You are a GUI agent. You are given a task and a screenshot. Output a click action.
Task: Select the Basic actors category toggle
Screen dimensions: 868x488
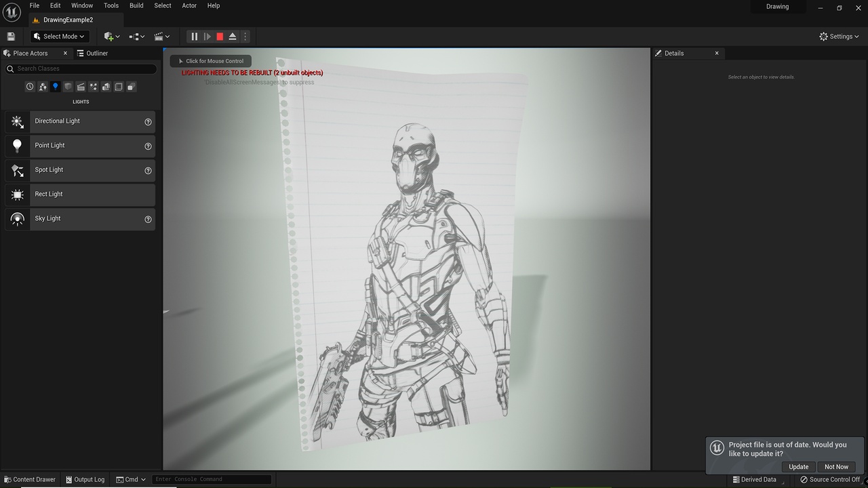click(x=42, y=86)
